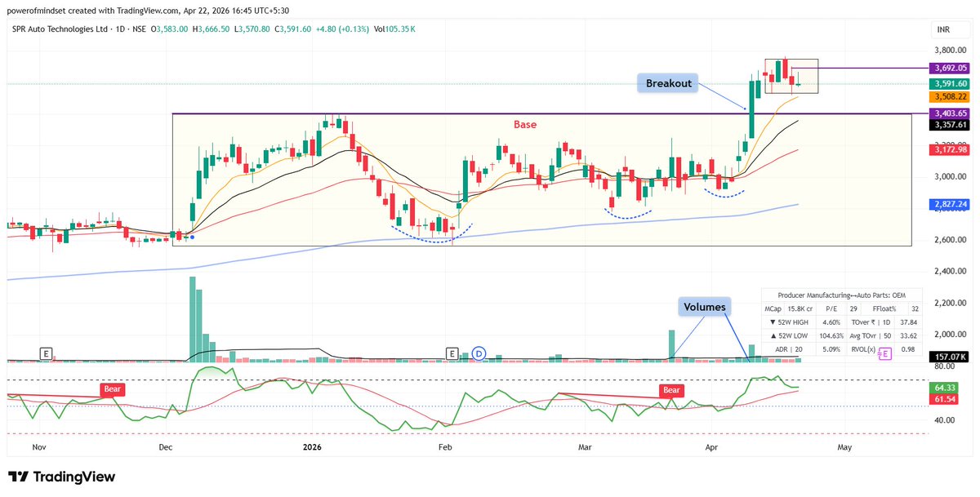Click the TradingView logo
The image size is (980, 497).
(x=61, y=477)
